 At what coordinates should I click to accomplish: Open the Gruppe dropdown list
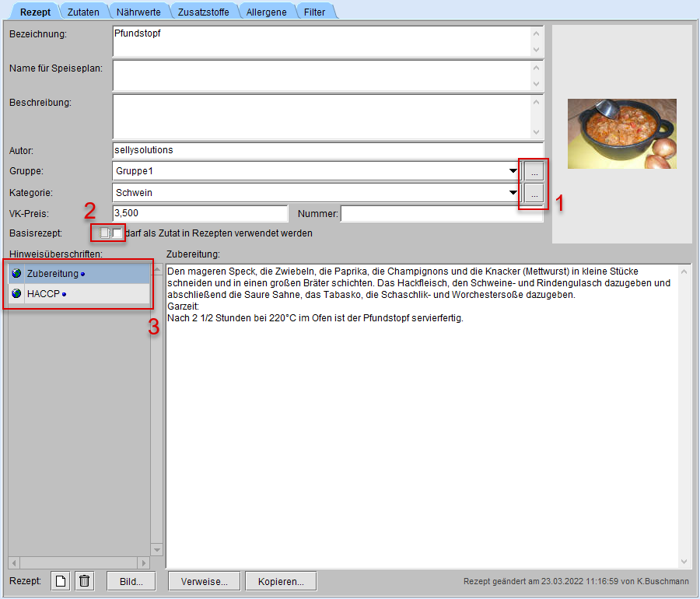tap(513, 170)
